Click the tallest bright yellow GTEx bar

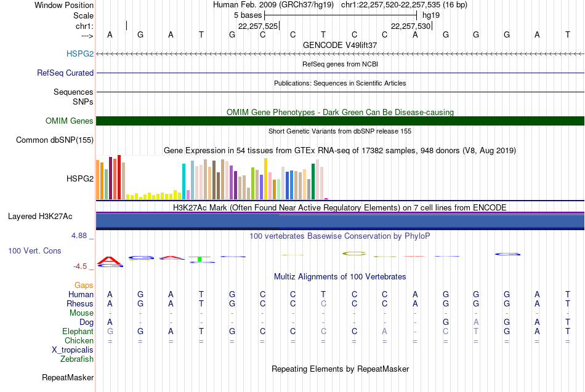pyautogui.click(x=265, y=178)
